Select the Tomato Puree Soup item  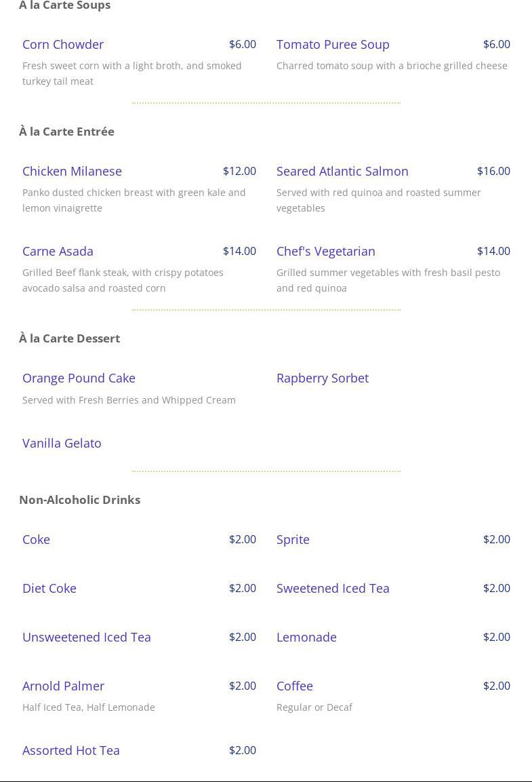333,45
